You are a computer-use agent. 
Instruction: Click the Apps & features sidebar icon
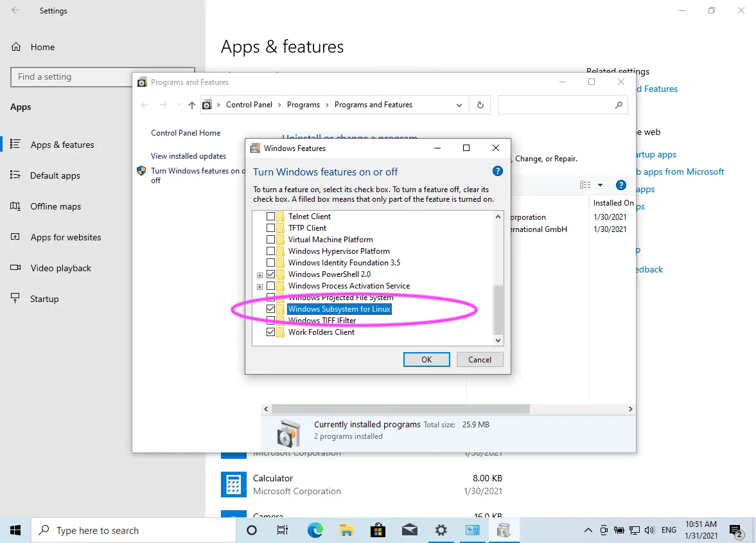pyautogui.click(x=13, y=145)
